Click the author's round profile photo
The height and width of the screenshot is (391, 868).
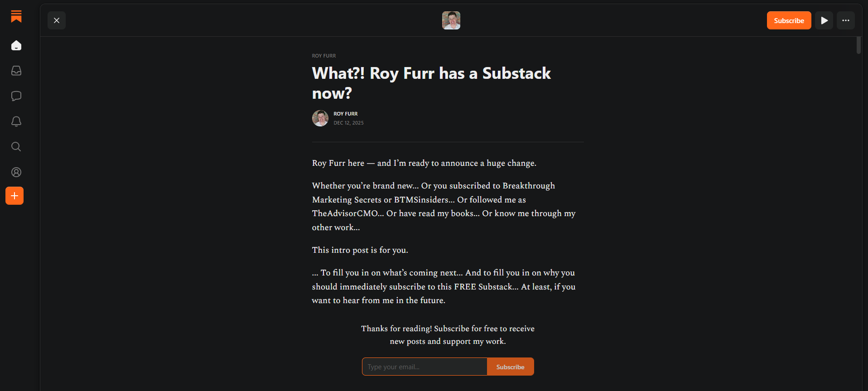pyautogui.click(x=320, y=118)
